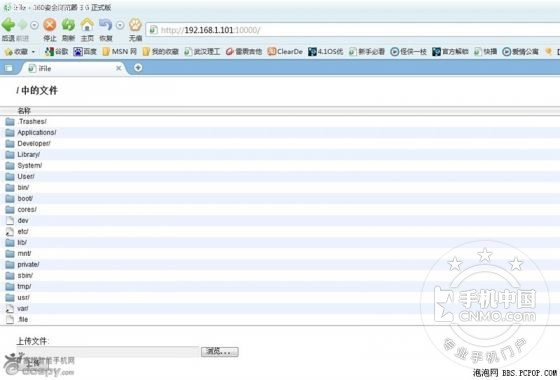Click the blue restore undo arrow icon

tap(105, 25)
